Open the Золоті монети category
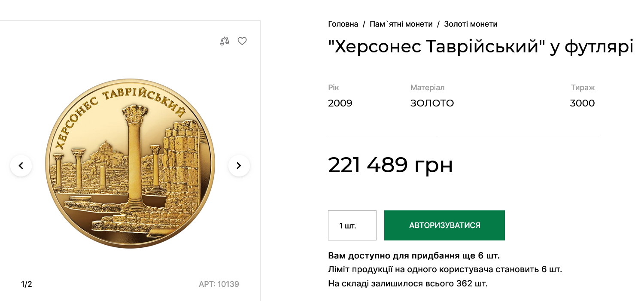Viewport: 644px width, 301px height. tap(471, 24)
